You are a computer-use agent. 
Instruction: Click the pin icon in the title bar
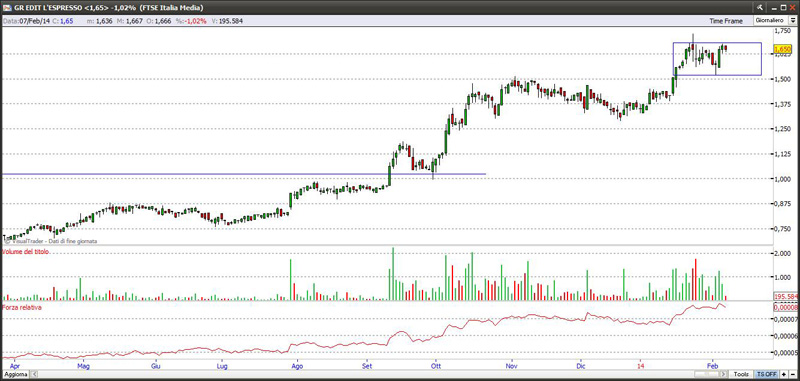tap(760, 7)
